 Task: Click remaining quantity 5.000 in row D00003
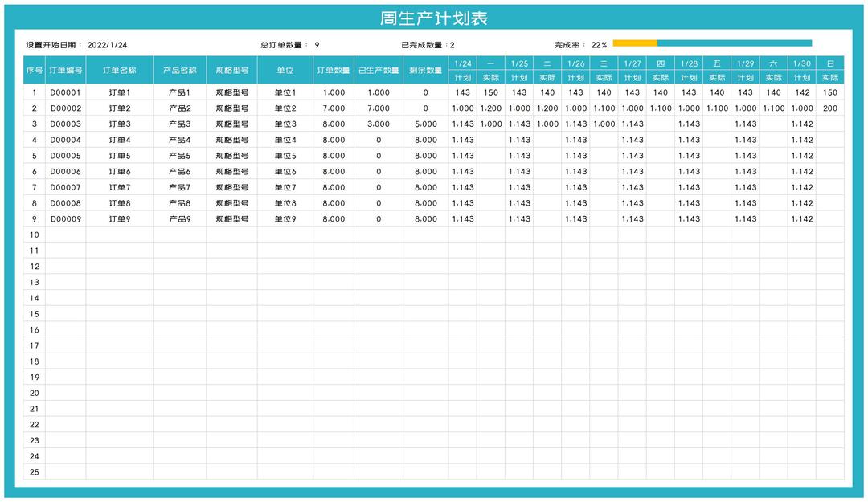point(426,124)
